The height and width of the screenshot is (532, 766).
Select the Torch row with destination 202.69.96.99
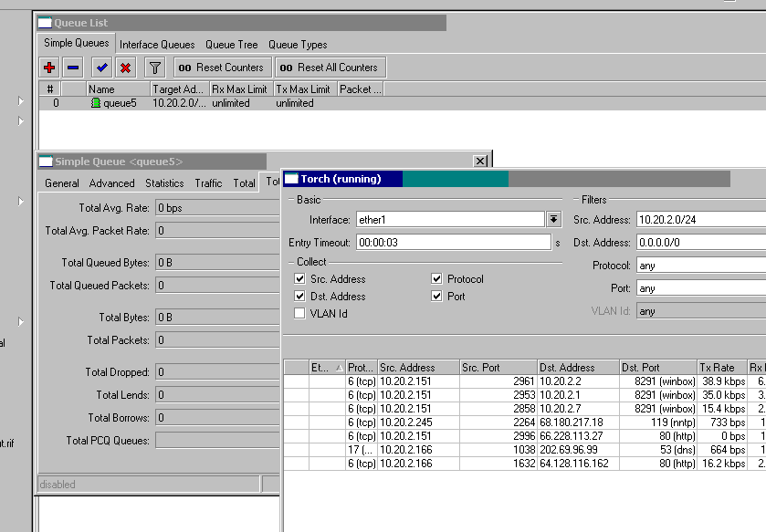525,450
